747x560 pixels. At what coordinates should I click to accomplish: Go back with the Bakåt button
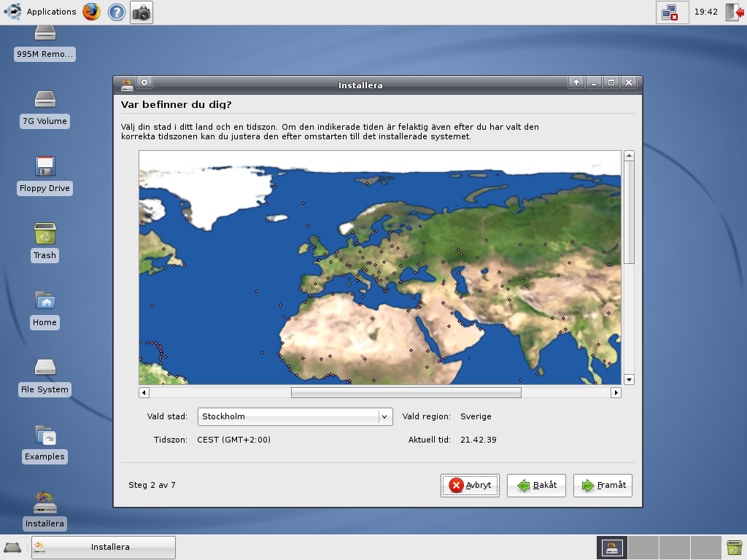click(536, 485)
